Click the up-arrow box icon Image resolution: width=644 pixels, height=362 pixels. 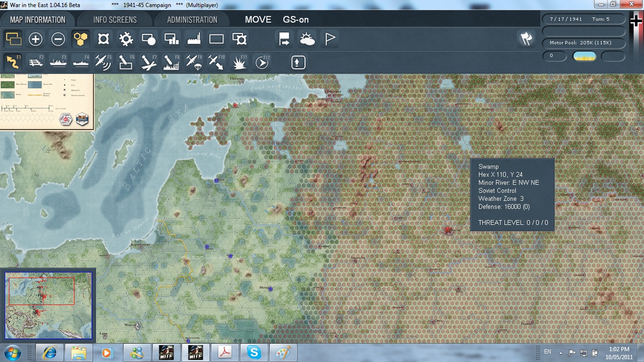pyautogui.click(x=298, y=62)
